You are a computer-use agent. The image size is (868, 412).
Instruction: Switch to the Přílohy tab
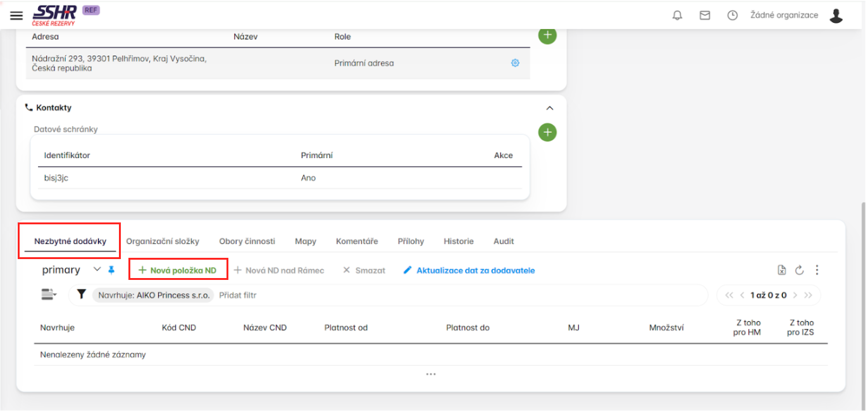411,241
